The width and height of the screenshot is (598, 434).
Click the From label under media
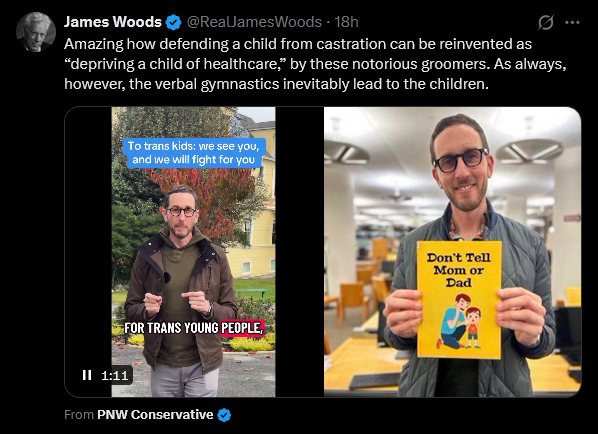coord(79,415)
